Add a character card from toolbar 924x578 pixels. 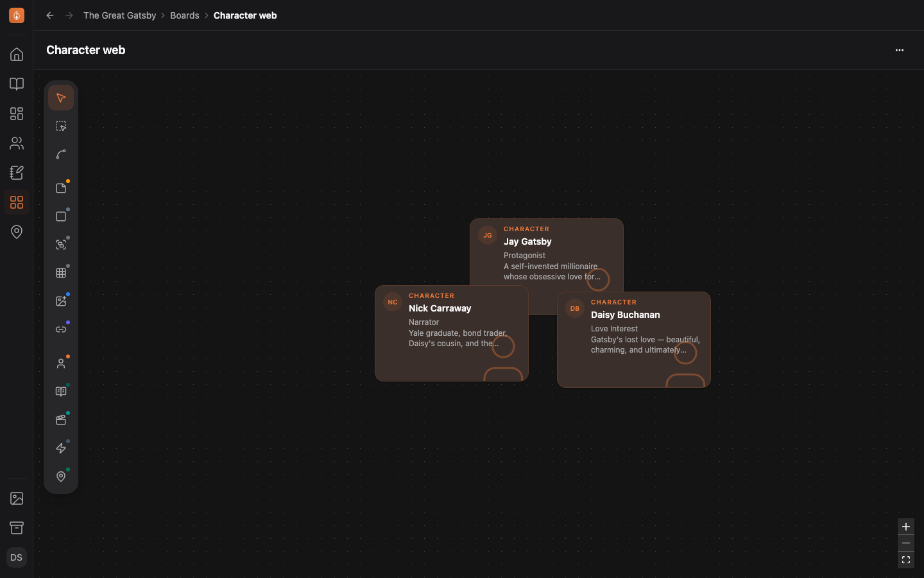pyautogui.click(x=61, y=363)
